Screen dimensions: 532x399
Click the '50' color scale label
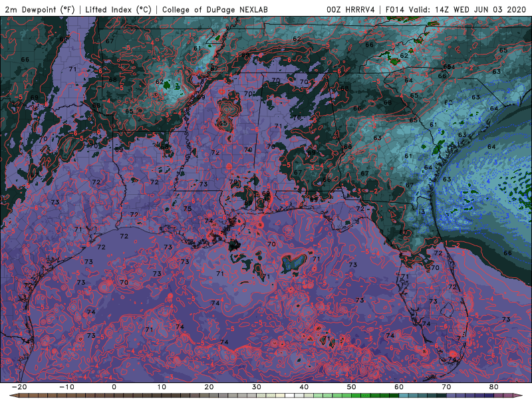pyautogui.click(x=352, y=387)
